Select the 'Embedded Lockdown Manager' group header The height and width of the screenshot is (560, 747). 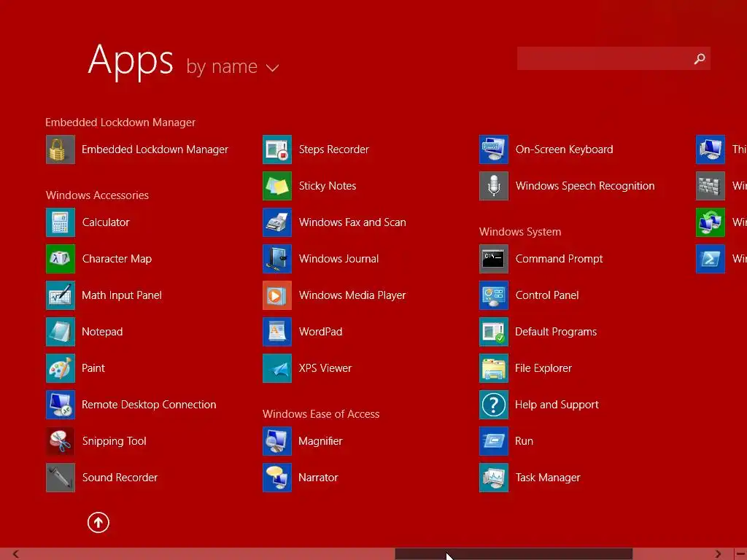120,122
